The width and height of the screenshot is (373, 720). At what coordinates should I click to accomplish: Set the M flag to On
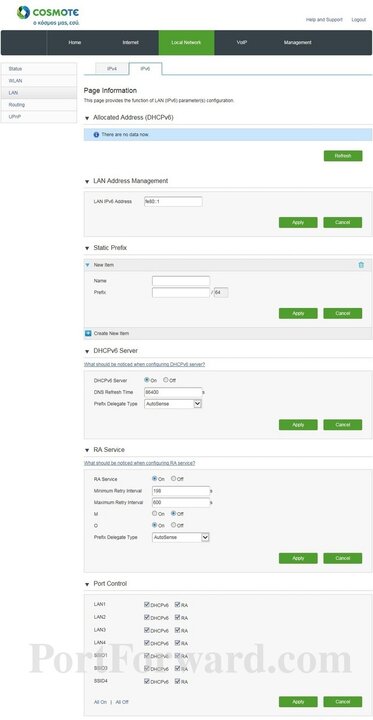click(155, 513)
